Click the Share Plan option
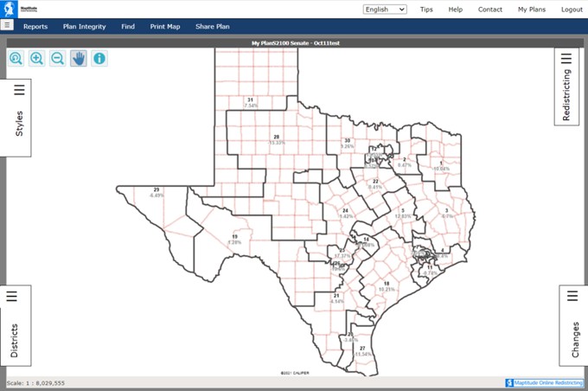The height and width of the screenshot is (391, 588). 212,27
